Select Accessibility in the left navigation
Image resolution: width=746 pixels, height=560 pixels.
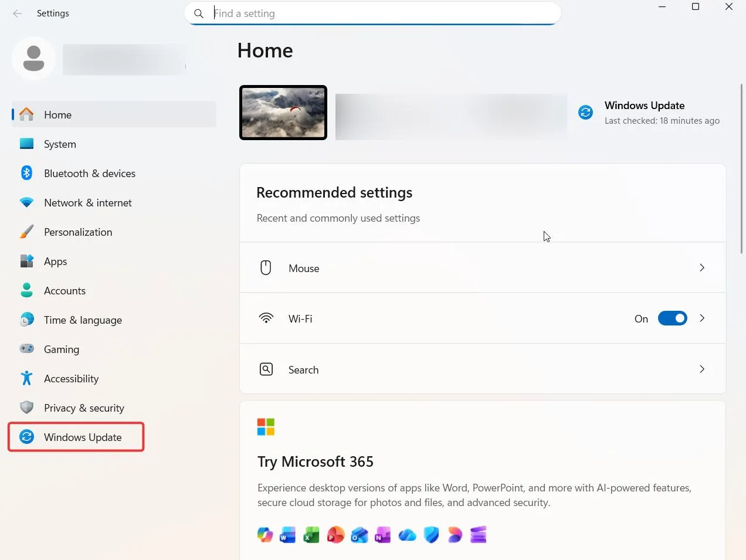pyautogui.click(x=114, y=379)
